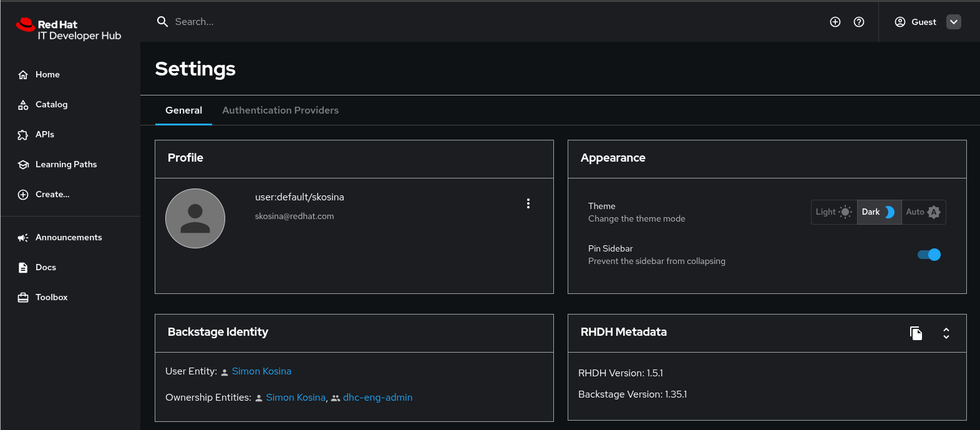980x430 pixels.
Task: Click the Home icon in sidebar
Action: 23,75
